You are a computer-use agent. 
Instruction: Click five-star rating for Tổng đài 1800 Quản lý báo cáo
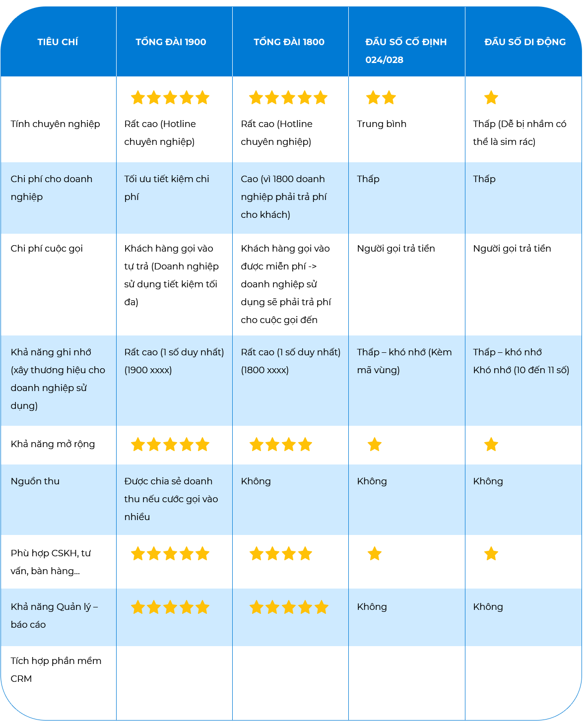(x=288, y=607)
